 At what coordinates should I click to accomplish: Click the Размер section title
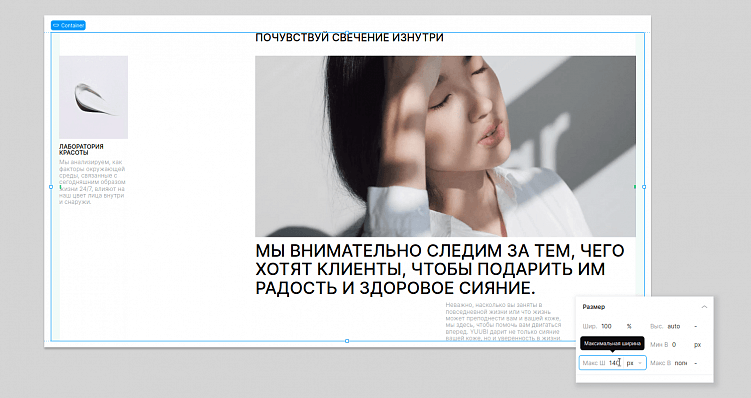pyautogui.click(x=594, y=307)
